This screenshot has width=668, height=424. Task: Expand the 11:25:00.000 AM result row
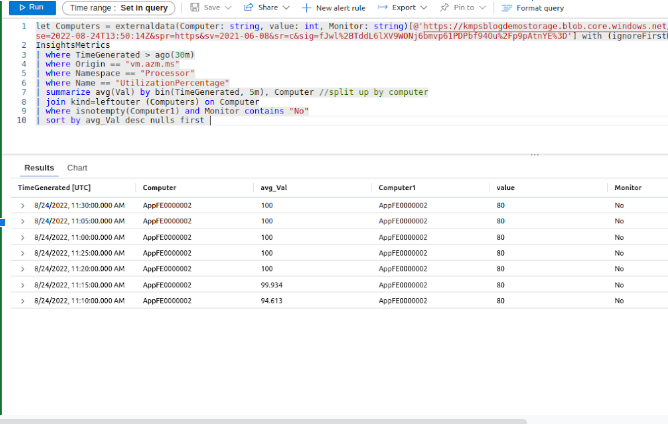click(23, 253)
